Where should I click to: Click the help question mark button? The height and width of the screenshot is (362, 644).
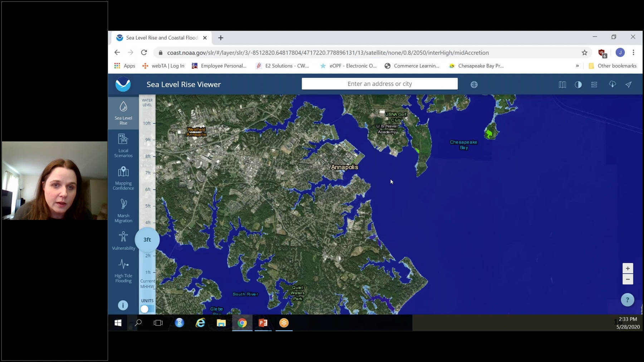(627, 300)
